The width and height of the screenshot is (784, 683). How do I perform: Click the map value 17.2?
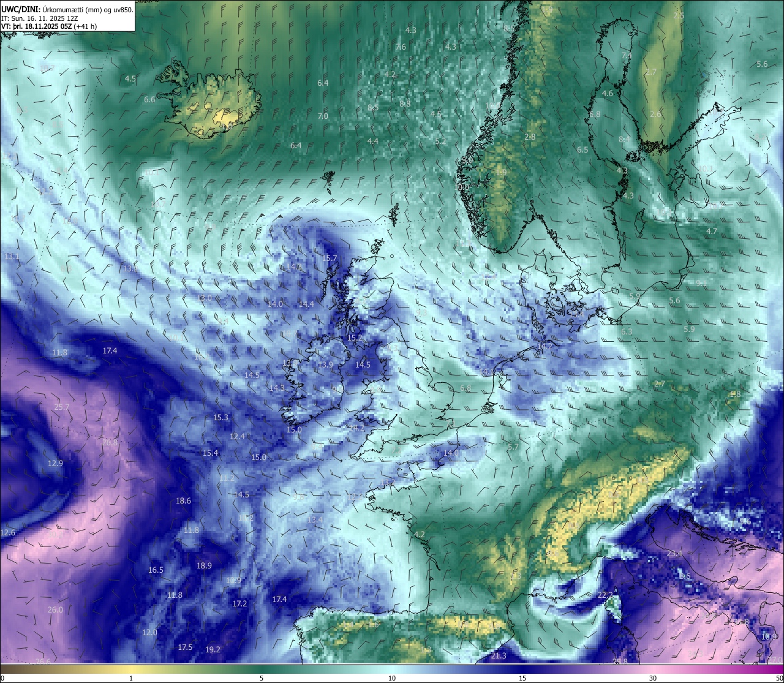point(239,603)
